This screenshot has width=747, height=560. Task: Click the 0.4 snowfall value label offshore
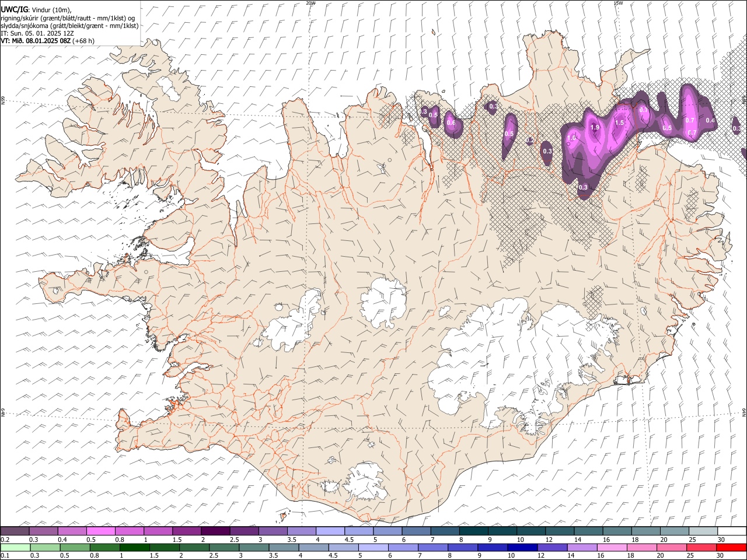[710, 120]
